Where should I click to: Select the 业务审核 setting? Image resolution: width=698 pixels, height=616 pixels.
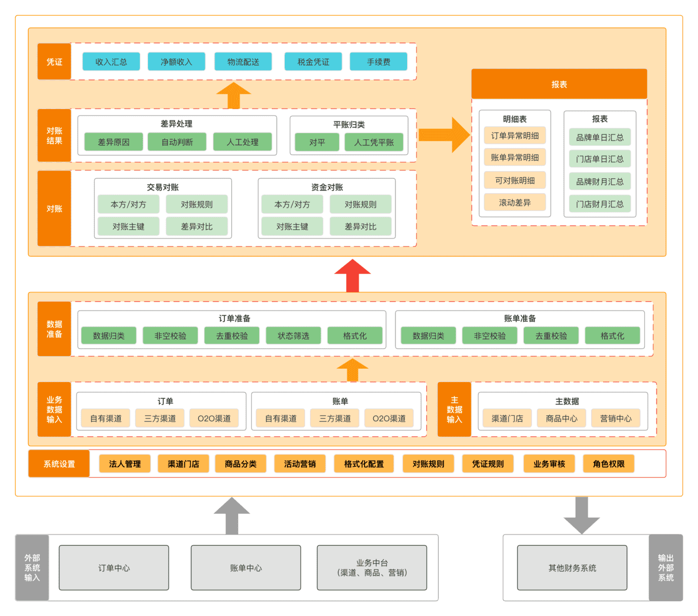549,464
